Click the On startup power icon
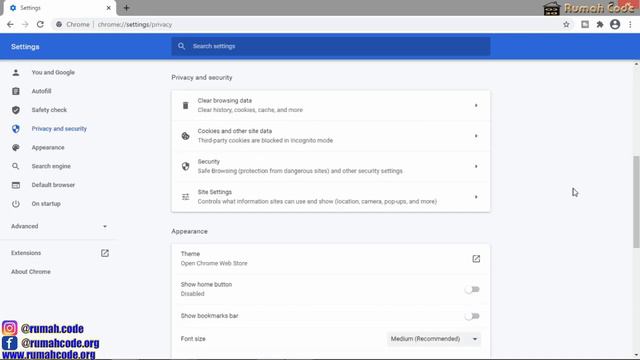Image resolution: width=640 pixels, height=360 pixels. click(16, 204)
